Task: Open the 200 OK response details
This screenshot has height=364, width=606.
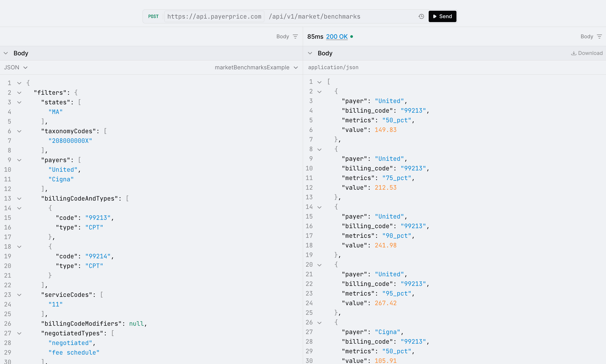Action: (x=336, y=36)
